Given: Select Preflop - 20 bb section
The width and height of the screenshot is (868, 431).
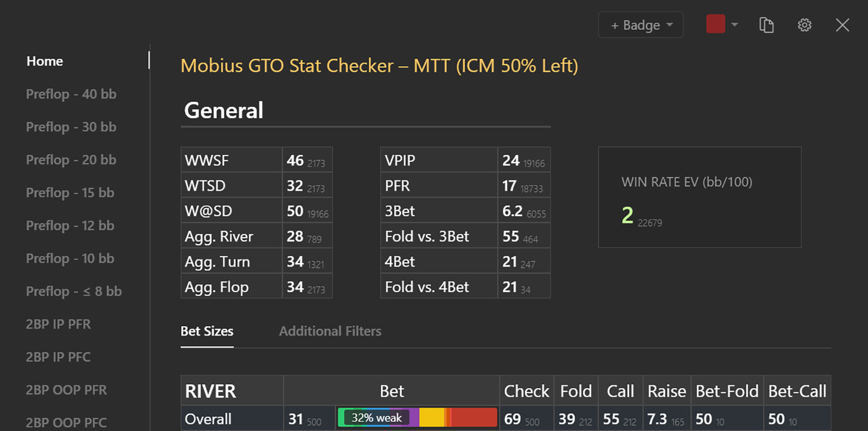Looking at the screenshot, I should click(71, 160).
